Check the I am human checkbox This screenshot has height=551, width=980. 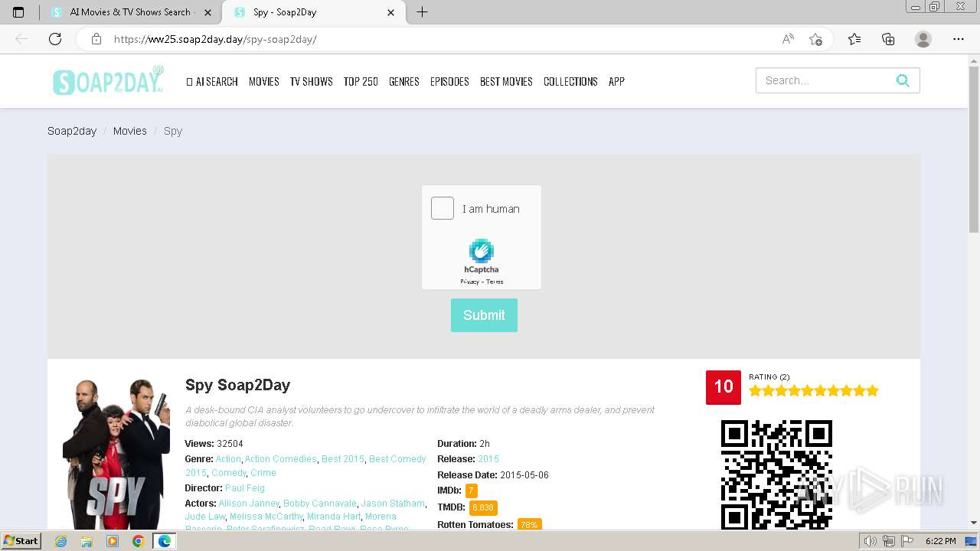pyautogui.click(x=443, y=208)
